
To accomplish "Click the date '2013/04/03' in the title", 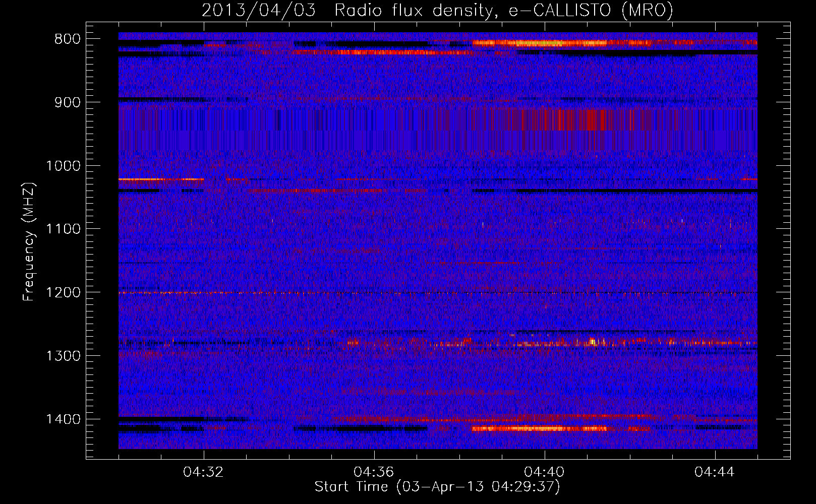I will [259, 11].
